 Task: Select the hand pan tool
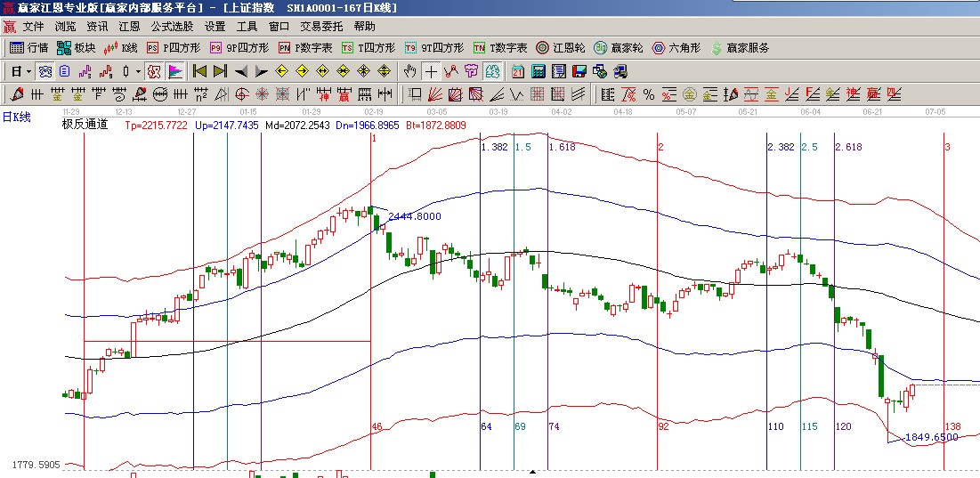409,71
